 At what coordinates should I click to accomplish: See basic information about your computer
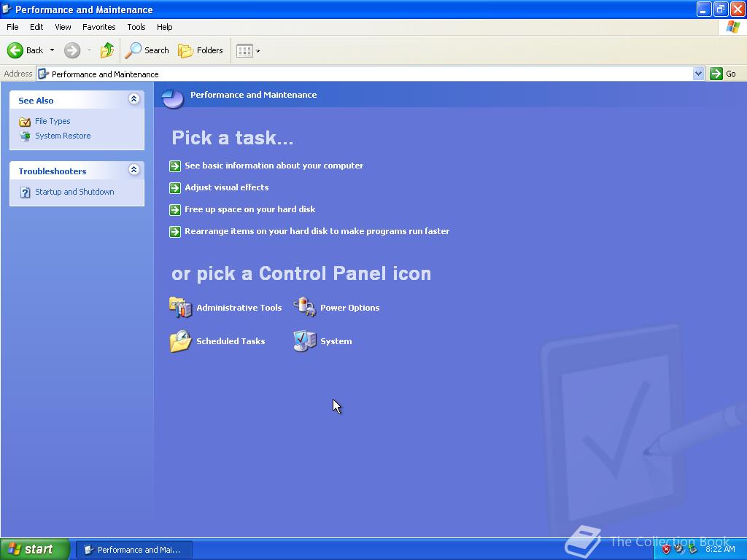pyautogui.click(x=274, y=166)
